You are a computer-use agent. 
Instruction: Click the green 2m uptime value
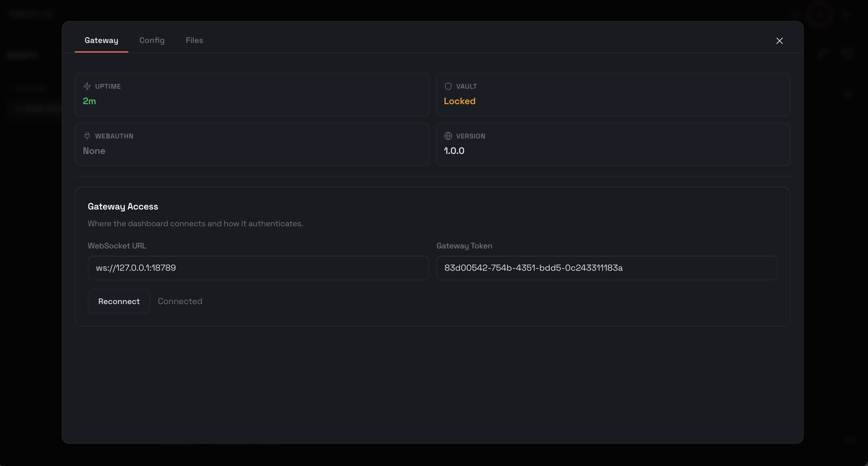[89, 101]
